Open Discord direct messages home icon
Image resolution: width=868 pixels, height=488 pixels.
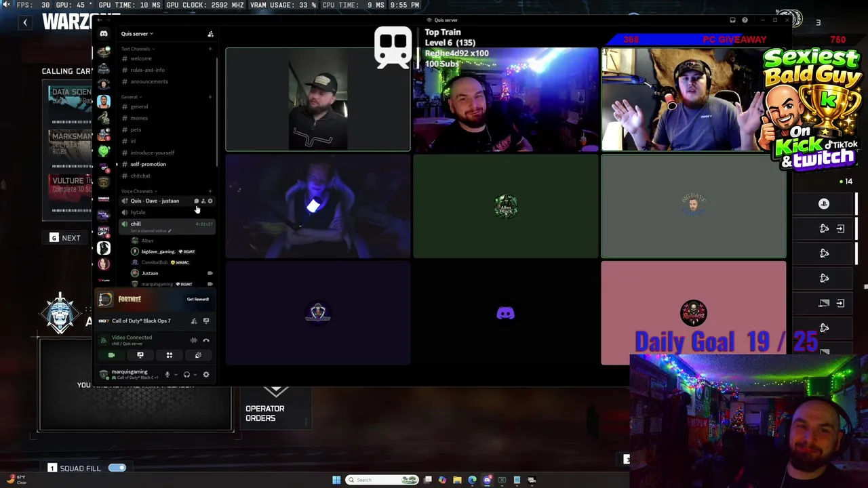(103, 34)
